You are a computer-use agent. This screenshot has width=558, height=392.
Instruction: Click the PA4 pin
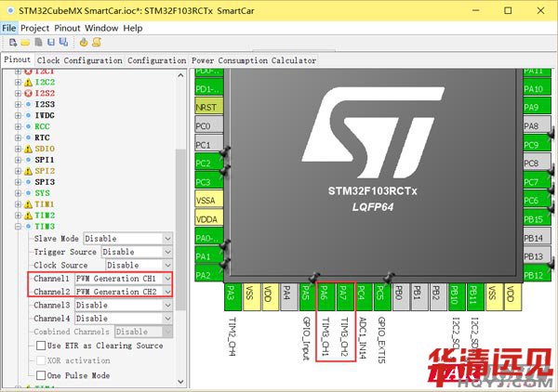pos(288,296)
